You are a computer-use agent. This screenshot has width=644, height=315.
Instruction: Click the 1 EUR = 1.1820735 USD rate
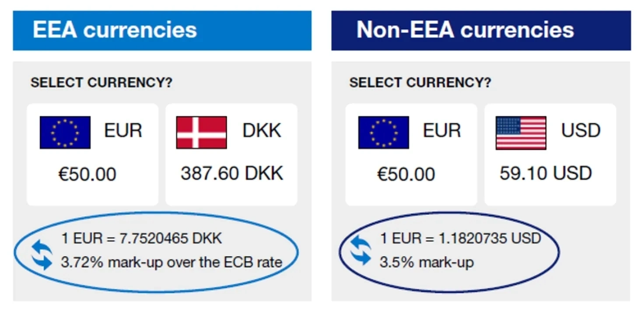pyautogui.click(x=460, y=239)
